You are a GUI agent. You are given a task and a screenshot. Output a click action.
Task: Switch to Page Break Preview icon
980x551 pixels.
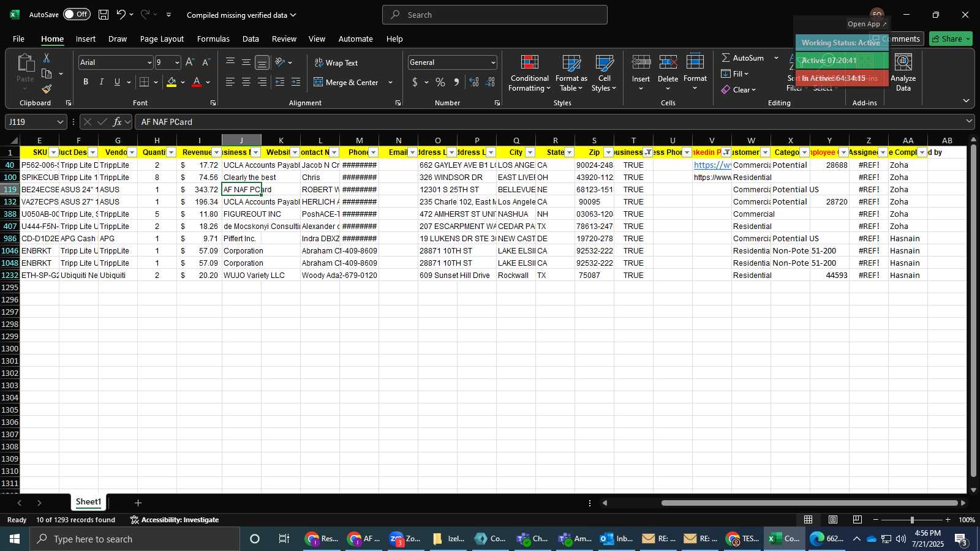(x=858, y=520)
